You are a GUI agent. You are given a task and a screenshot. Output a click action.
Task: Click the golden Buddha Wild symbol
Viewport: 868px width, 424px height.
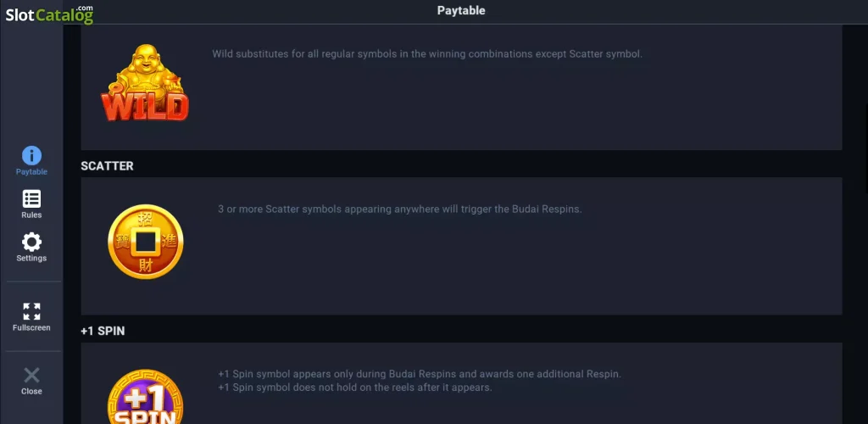(145, 83)
